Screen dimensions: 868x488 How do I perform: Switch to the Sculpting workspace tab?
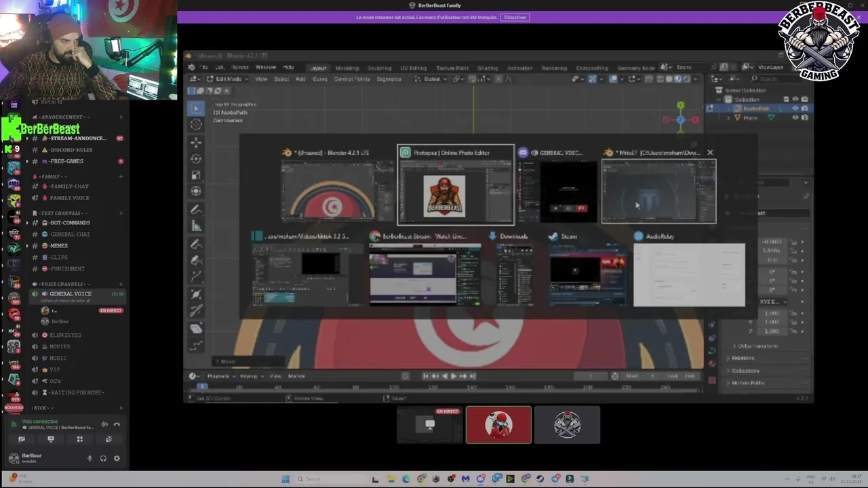click(380, 68)
